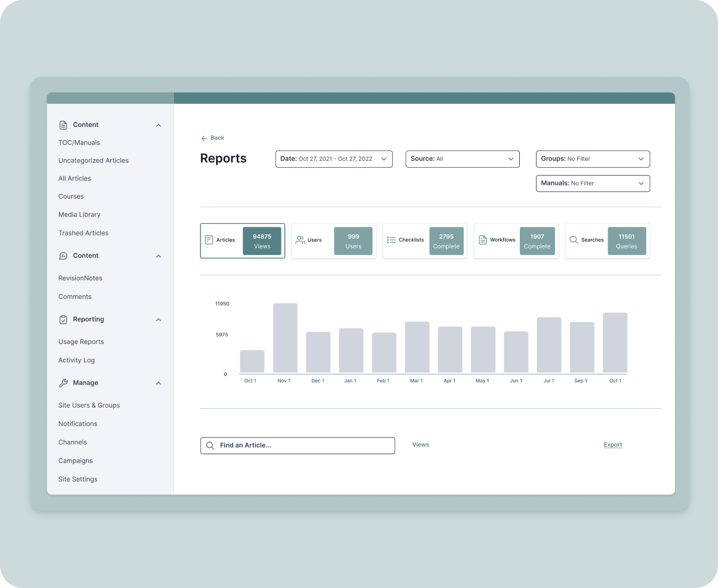Select the Searches magnifier icon in the stats row
This screenshot has width=718, height=588.
click(x=574, y=240)
